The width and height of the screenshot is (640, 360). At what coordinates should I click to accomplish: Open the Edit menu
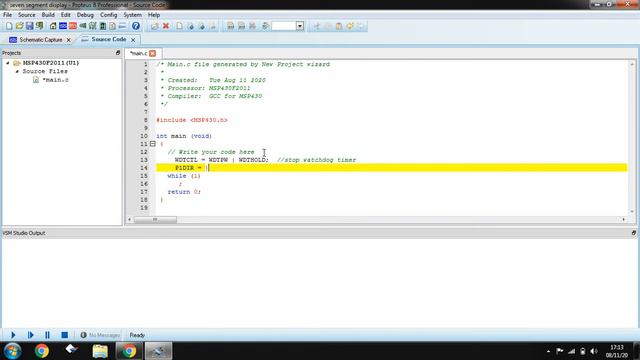tap(65, 15)
